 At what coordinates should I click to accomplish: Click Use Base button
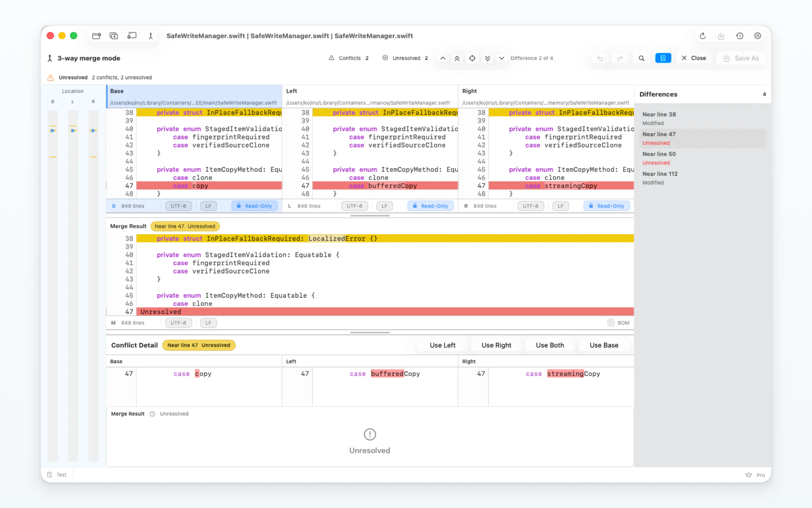(604, 345)
